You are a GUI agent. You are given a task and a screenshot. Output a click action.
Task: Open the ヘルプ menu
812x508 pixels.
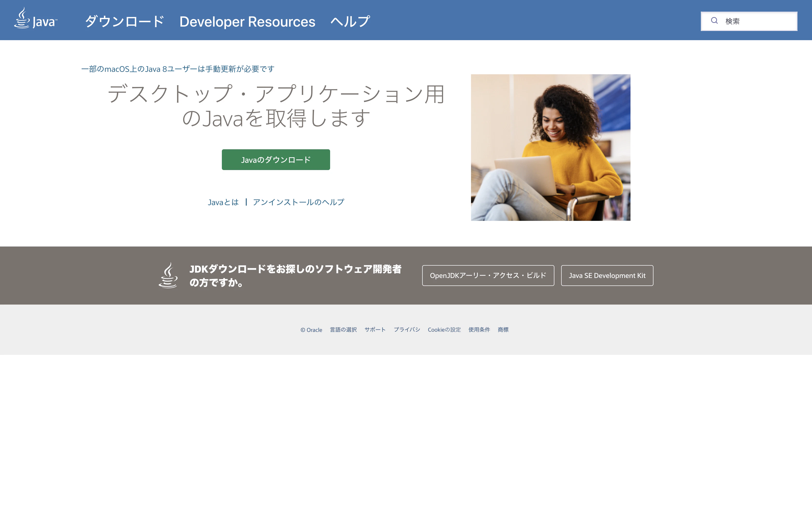click(x=350, y=22)
